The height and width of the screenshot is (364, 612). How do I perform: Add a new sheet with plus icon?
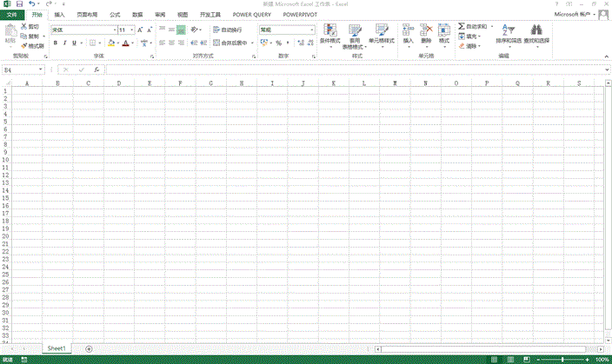pos(89,348)
